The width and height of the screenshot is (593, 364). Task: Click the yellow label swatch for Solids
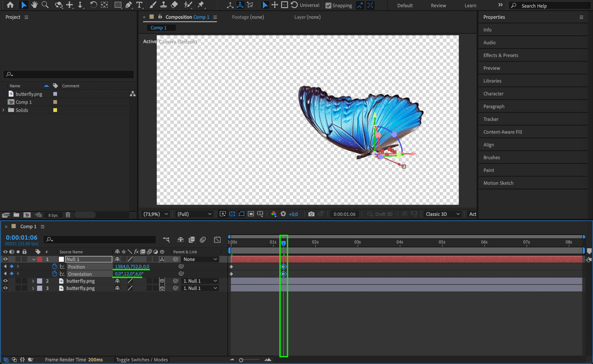[x=55, y=110]
